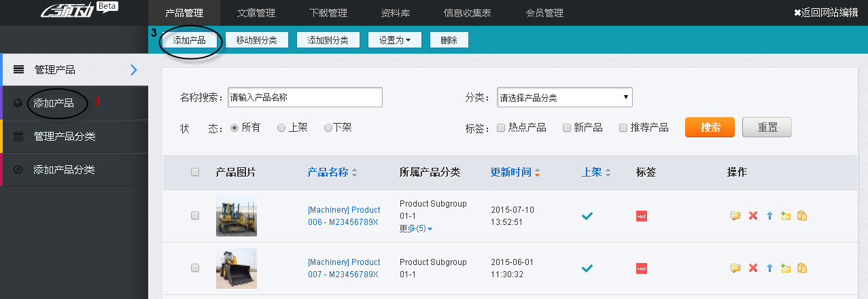Select 管理产品 in the sidebar
The image size is (868, 299).
(75, 69)
